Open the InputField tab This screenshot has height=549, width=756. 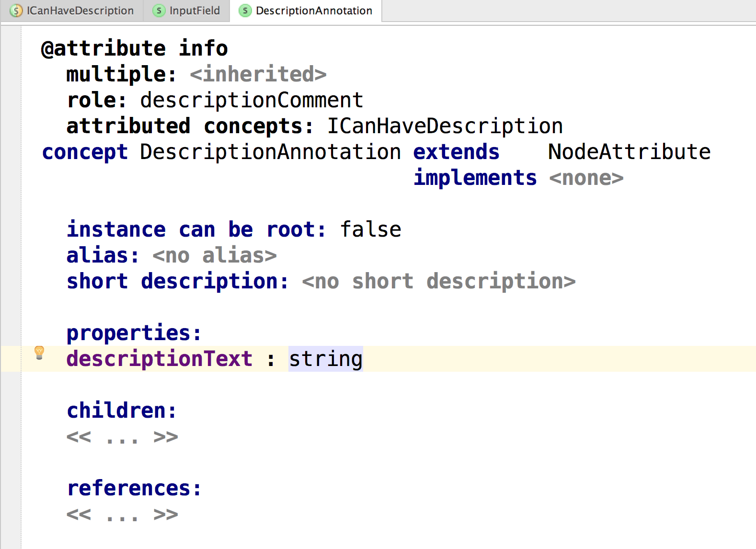click(194, 11)
